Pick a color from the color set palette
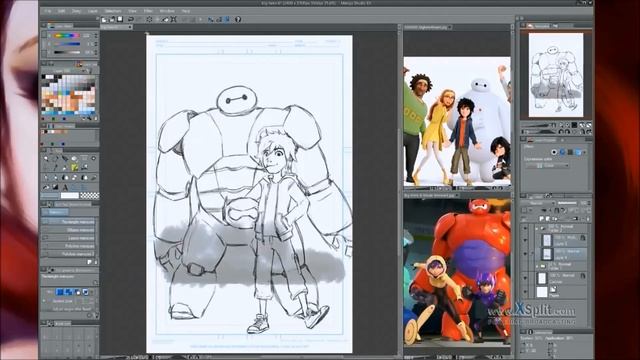Image resolution: width=640 pixels, height=360 pixels. [x=69, y=95]
